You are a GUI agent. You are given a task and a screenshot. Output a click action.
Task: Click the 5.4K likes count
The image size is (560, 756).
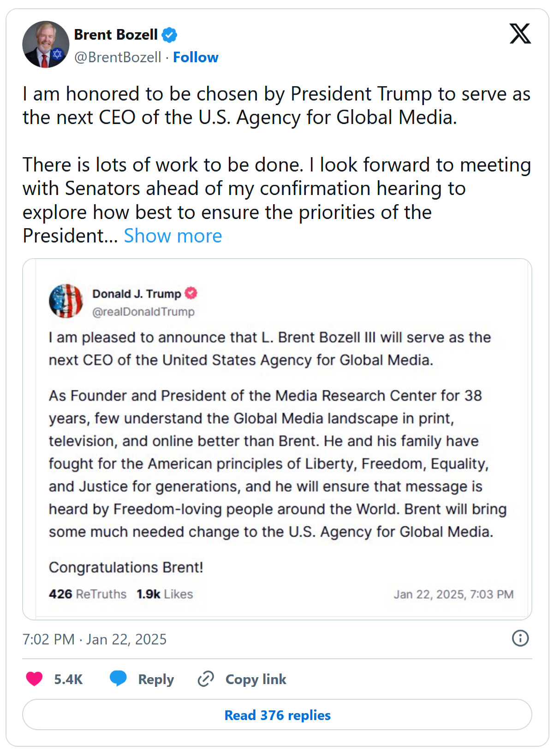click(x=68, y=679)
